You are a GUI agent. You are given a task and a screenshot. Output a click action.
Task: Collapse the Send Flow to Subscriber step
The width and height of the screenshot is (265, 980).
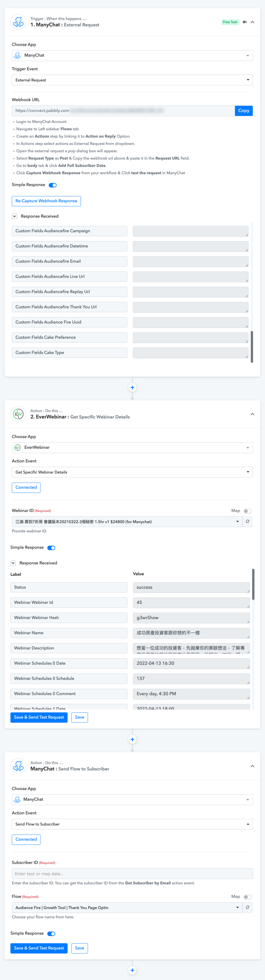pyautogui.click(x=252, y=766)
